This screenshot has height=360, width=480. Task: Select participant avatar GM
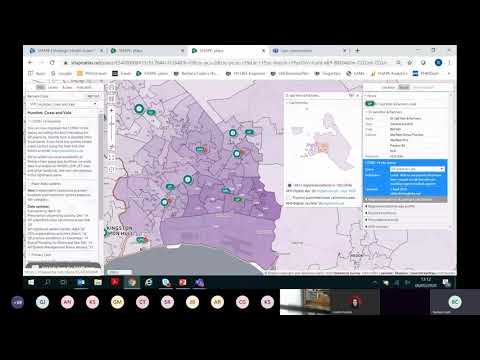pyautogui.click(x=117, y=302)
